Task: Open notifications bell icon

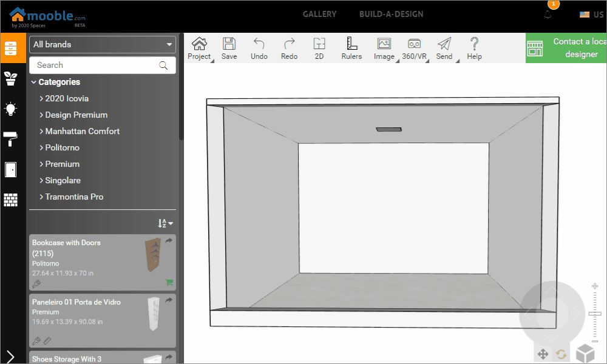Action: 548,15
